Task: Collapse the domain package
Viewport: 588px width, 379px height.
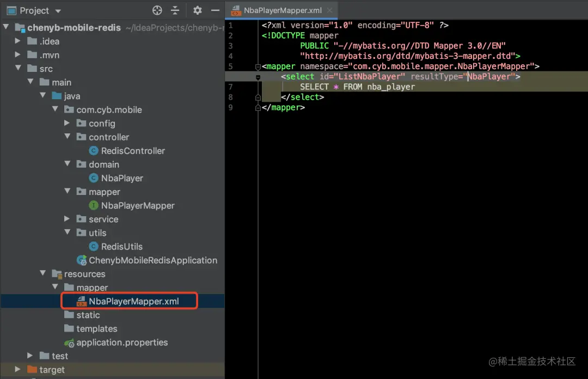Action: click(x=68, y=163)
